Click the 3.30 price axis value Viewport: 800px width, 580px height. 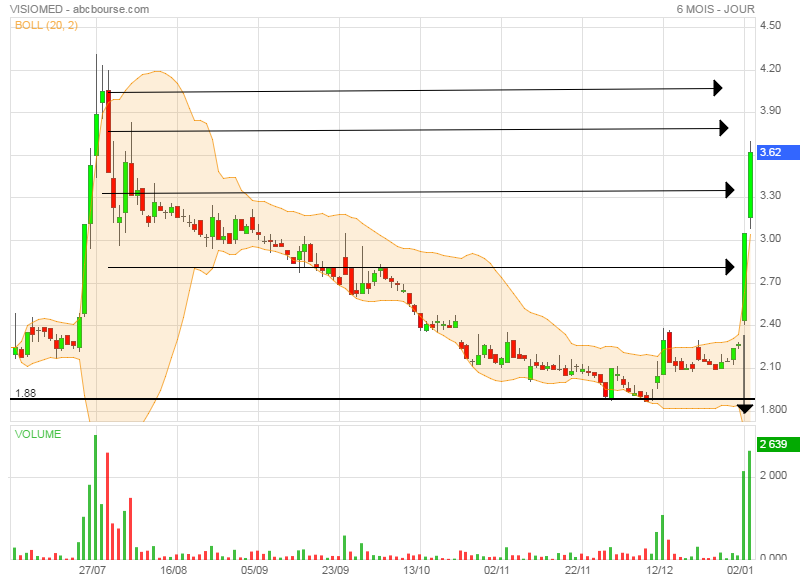point(770,195)
